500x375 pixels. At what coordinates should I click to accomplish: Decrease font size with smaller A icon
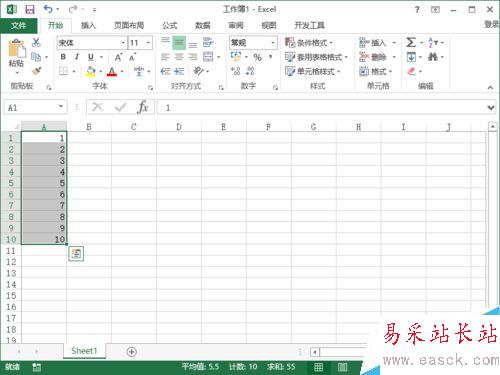coord(133,57)
